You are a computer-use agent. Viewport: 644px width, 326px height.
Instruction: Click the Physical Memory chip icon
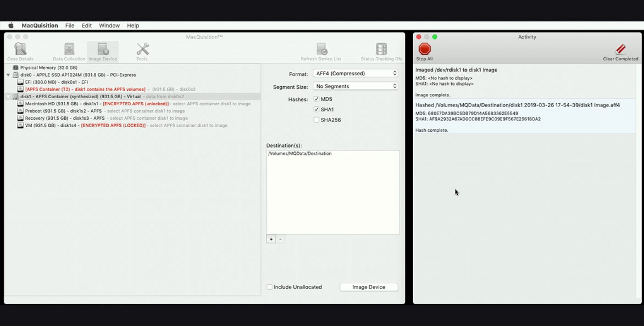coord(16,67)
